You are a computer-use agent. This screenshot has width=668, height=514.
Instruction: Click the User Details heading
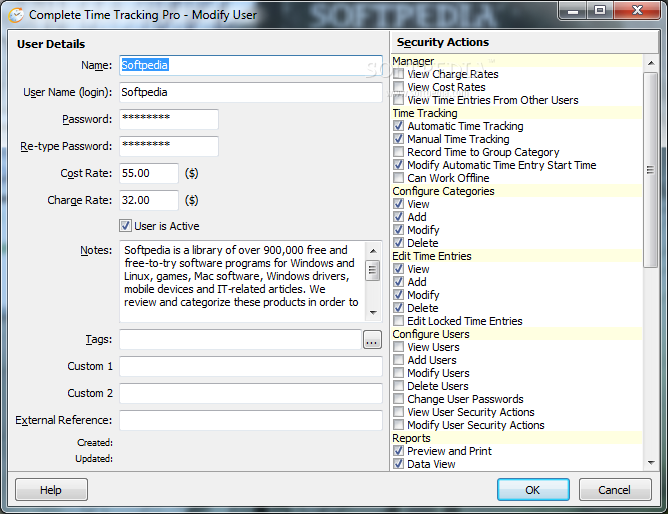coord(51,44)
